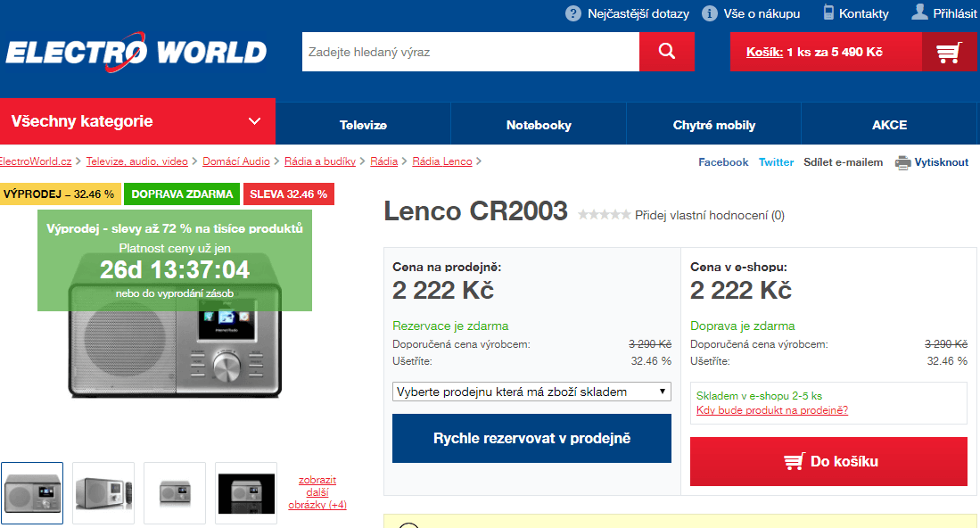
Task: Click the Přihlásit login link
Action: click(x=954, y=13)
